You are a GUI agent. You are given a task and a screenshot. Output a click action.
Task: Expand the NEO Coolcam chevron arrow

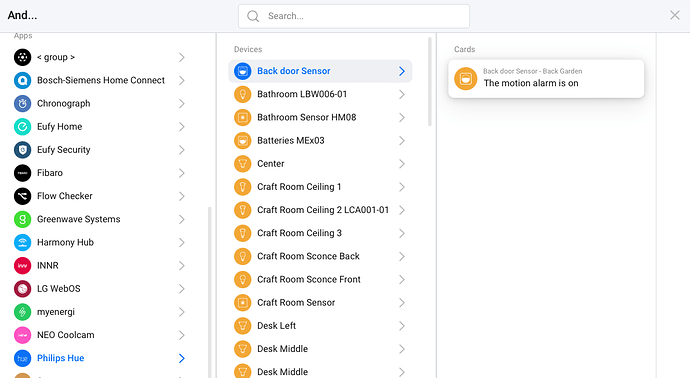182,335
